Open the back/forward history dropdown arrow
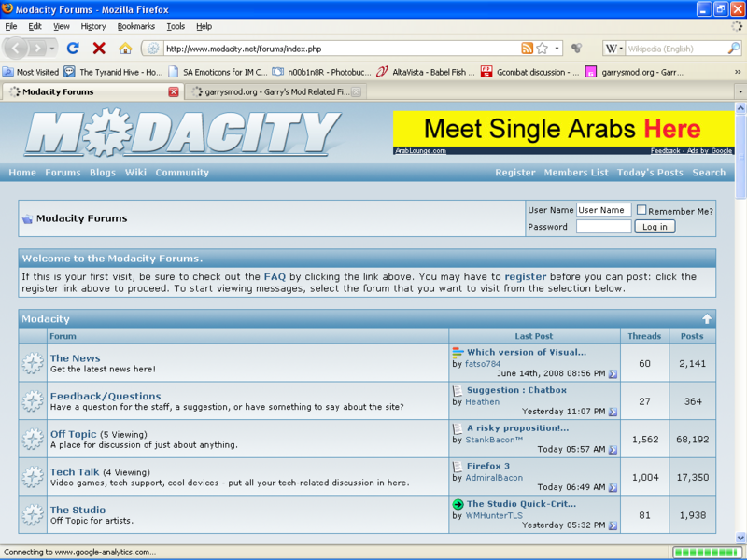 52,49
